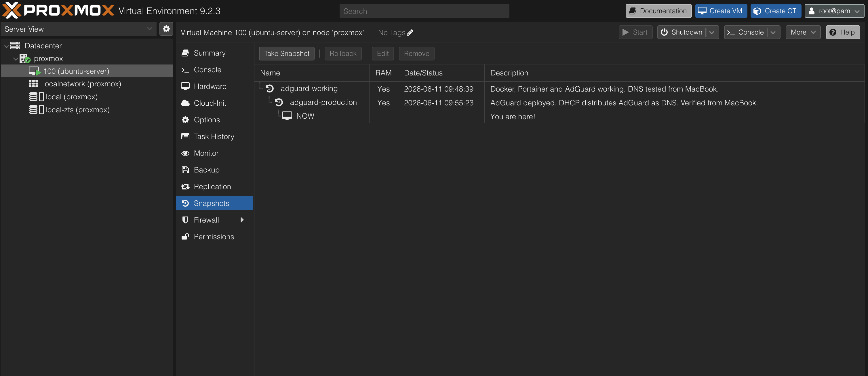
Task: Open the Server View settings gear
Action: coord(166,29)
